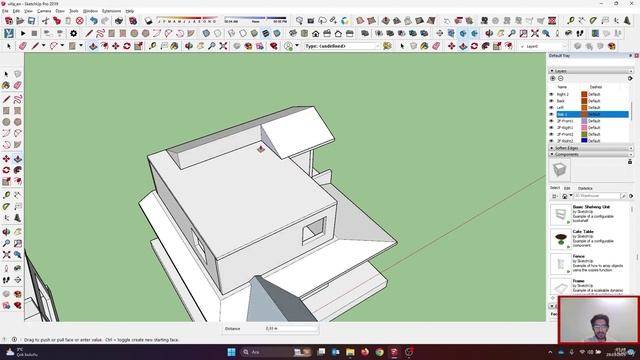Expand the Soften Edges panel
The width and height of the screenshot is (640, 360).
pos(591,148)
